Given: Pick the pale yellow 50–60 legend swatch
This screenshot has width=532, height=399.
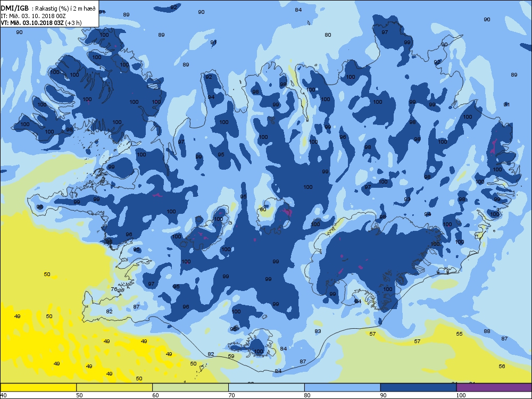Looking at the screenshot, I should point(114,387).
